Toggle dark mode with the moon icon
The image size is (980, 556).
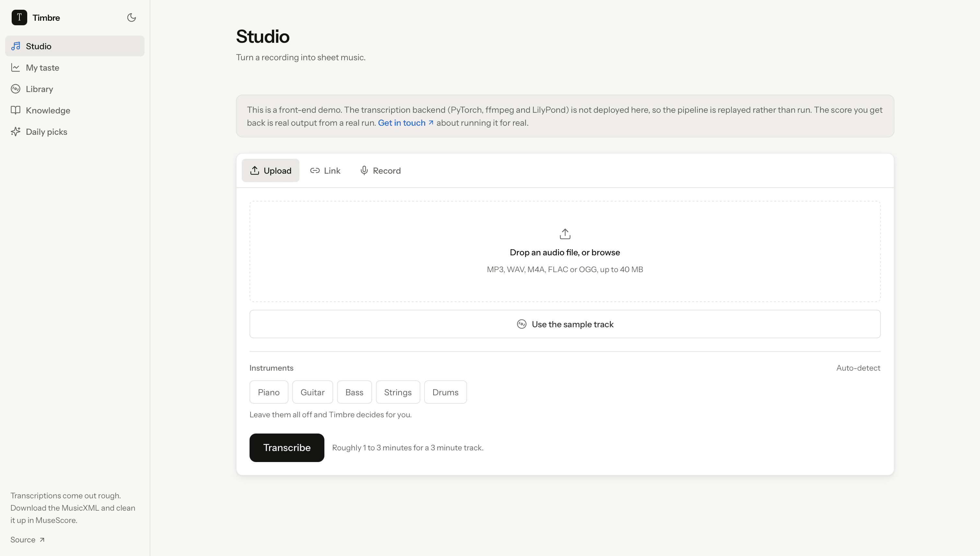point(131,17)
